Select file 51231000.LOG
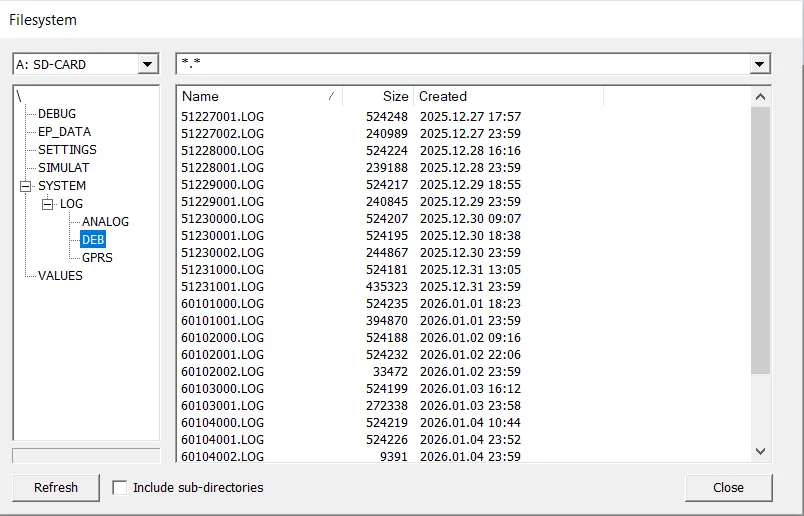Screen dimensions: 804x516 223,269
